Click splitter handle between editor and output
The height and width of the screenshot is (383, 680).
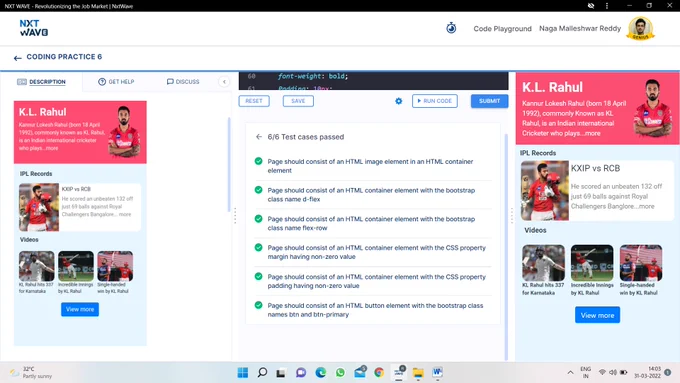click(512, 216)
